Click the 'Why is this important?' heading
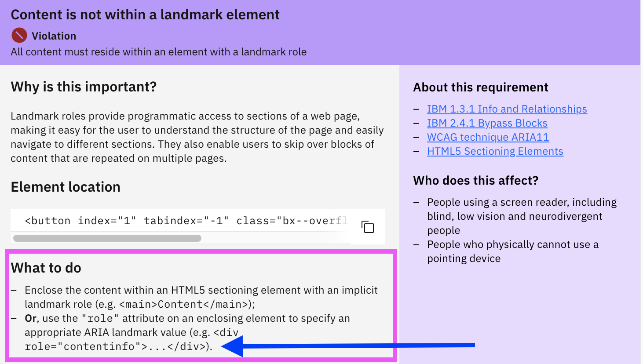Image resolution: width=643 pixels, height=364 pixels. pos(83,87)
